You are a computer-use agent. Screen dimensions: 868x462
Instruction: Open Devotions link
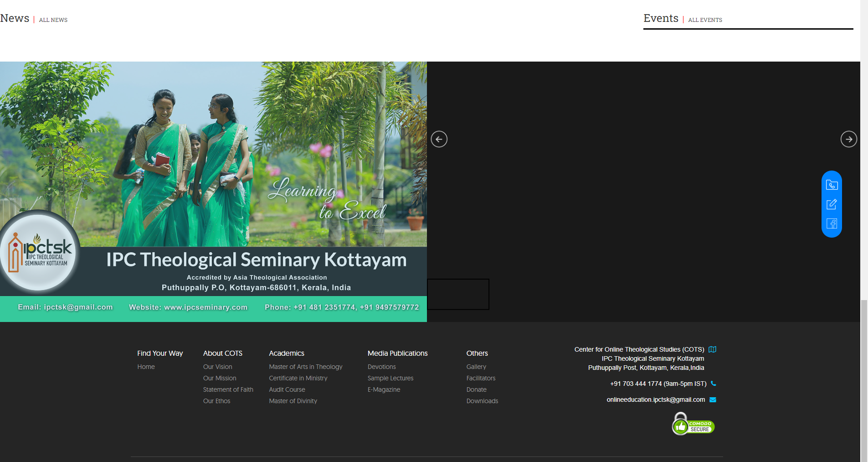coord(381,367)
